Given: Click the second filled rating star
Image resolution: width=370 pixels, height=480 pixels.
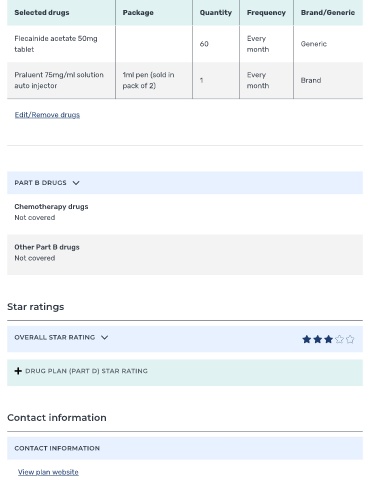Looking at the screenshot, I should (x=317, y=339).
